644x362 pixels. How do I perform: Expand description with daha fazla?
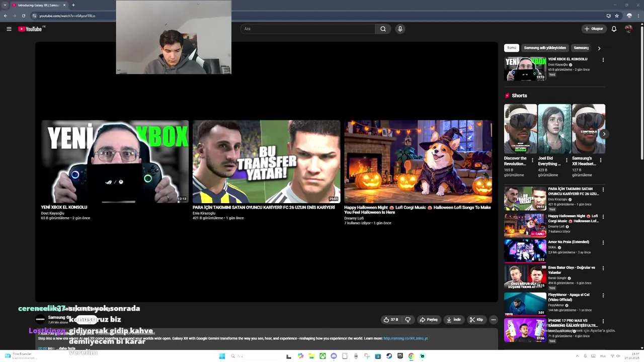[67, 348]
